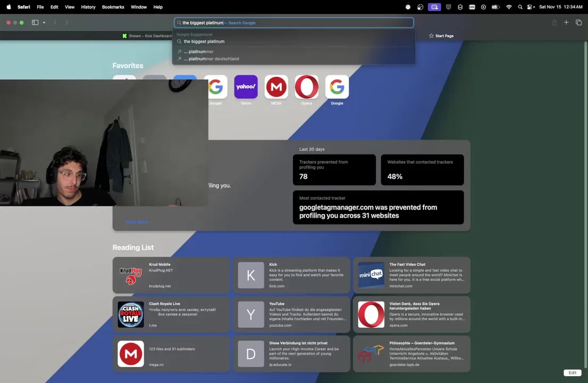Click Show More in privacy report
Viewport: 588px width, 383px height.
(137, 222)
